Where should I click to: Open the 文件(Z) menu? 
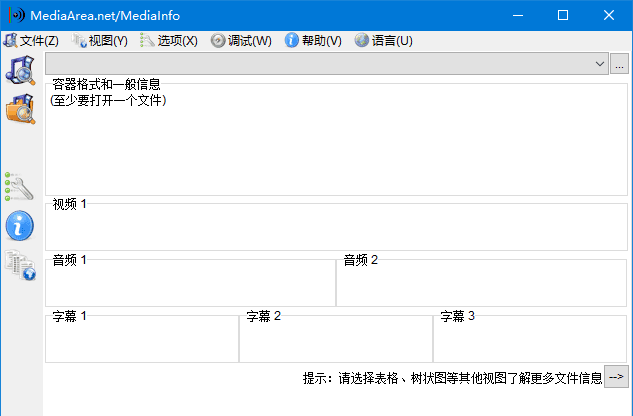[31, 40]
